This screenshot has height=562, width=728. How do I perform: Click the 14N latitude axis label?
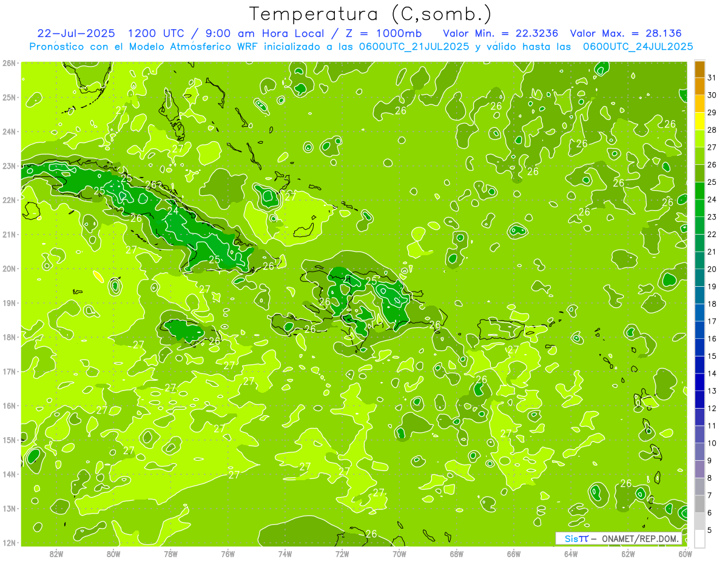coord(9,474)
